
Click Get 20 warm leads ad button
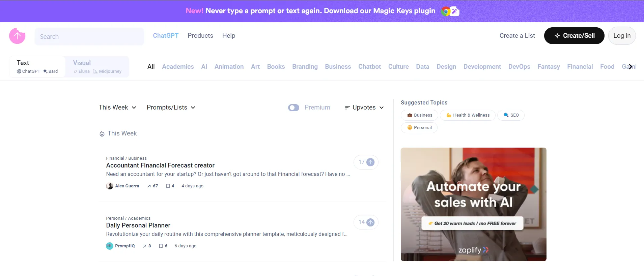(x=472, y=223)
